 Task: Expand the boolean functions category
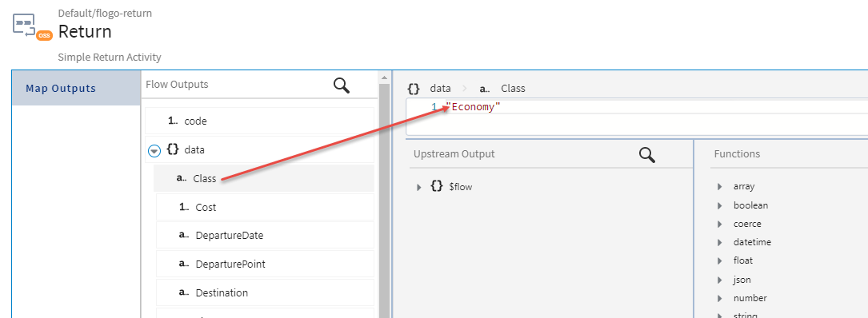tap(720, 205)
